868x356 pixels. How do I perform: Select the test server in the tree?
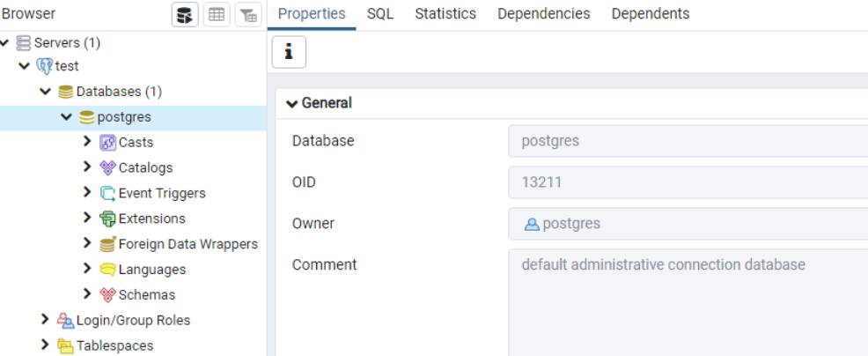pos(66,66)
